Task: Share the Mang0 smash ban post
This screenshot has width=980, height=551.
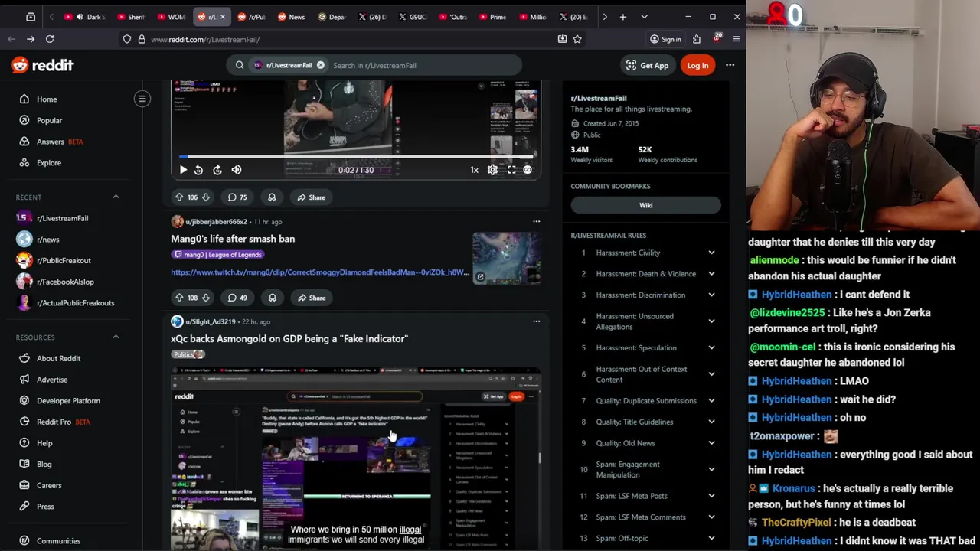Action: [311, 298]
